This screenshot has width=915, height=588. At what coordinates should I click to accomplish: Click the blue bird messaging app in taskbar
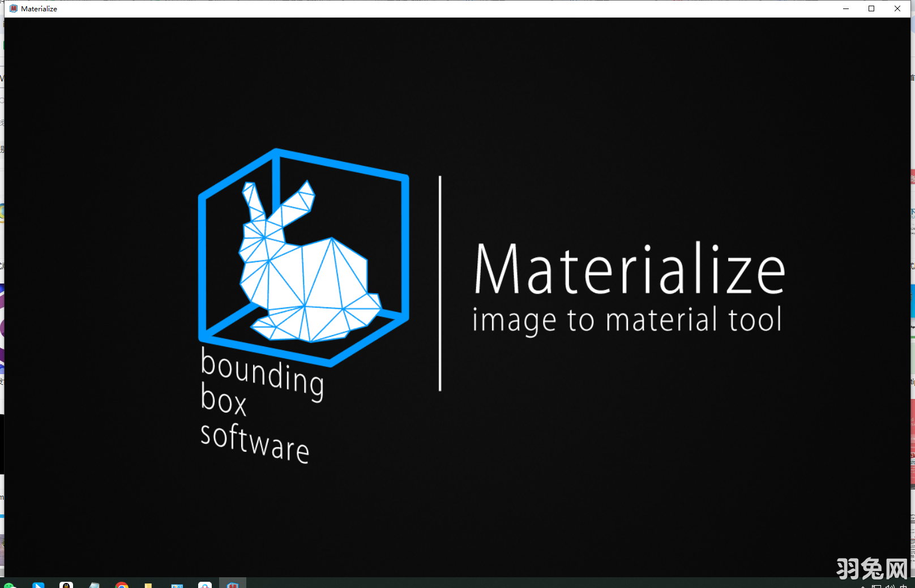(x=39, y=584)
